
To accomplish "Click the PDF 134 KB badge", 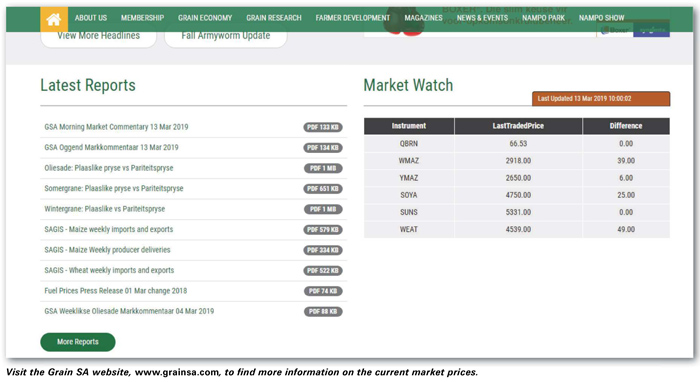I will coord(323,148).
